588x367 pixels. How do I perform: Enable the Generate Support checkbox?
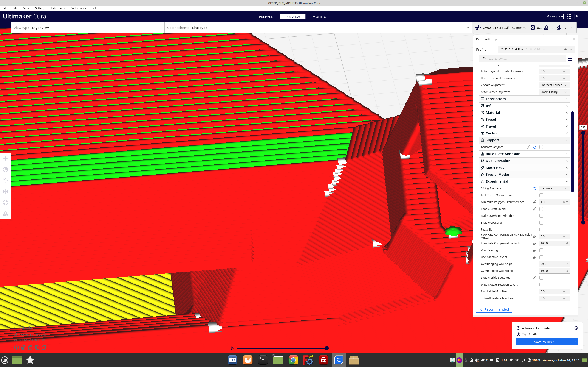click(x=541, y=147)
